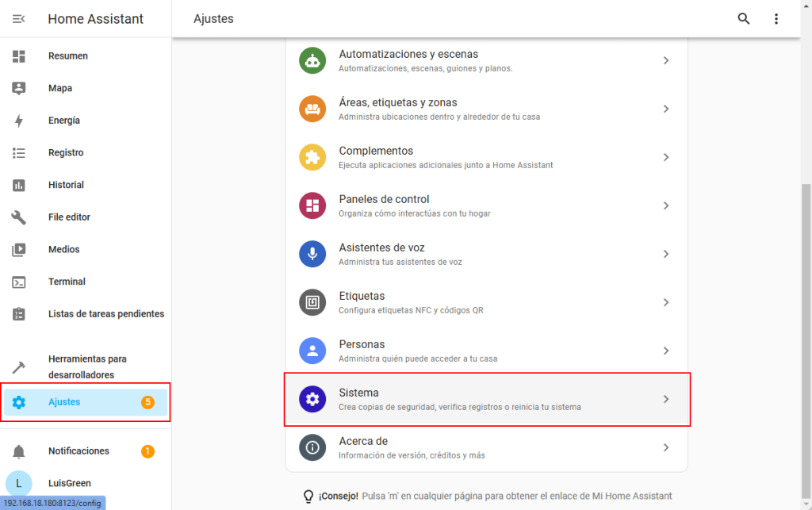Click the Acerca de info icon
The width and height of the screenshot is (812, 510).
(312, 447)
